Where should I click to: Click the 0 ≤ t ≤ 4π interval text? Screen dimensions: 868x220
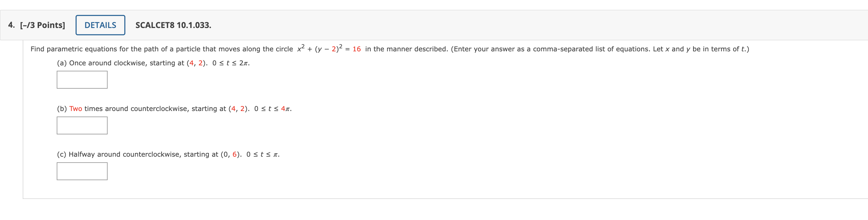click(x=272, y=109)
